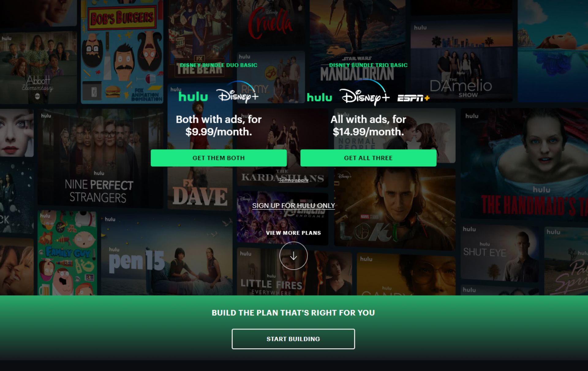Click the Hulu logo in Duo bundle
The height and width of the screenshot is (371, 588).
[x=193, y=97]
